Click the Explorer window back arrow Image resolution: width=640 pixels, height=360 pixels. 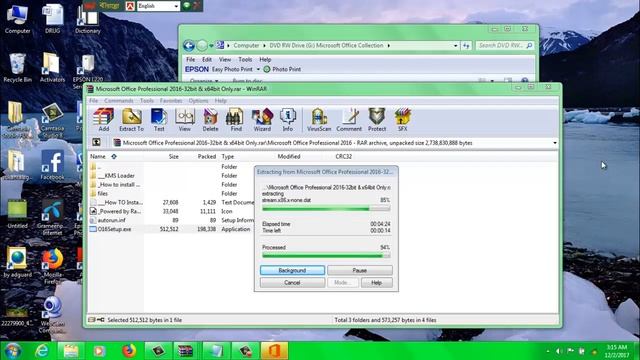[189, 45]
